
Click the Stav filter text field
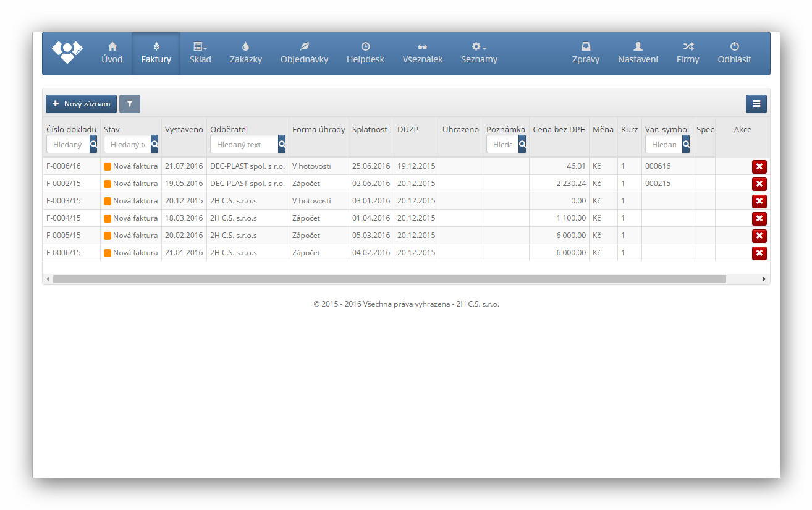pos(127,144)
